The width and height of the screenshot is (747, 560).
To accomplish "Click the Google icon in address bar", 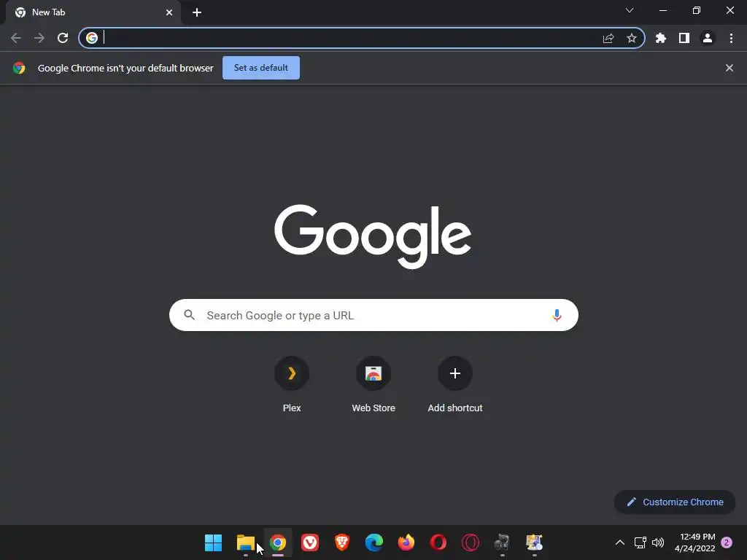I will (92, 38).
